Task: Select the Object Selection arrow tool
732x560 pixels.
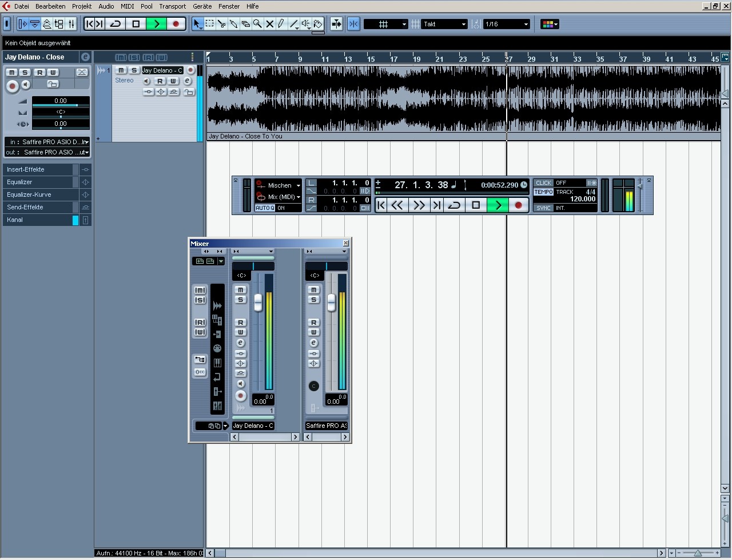Action: click(197, 24)
